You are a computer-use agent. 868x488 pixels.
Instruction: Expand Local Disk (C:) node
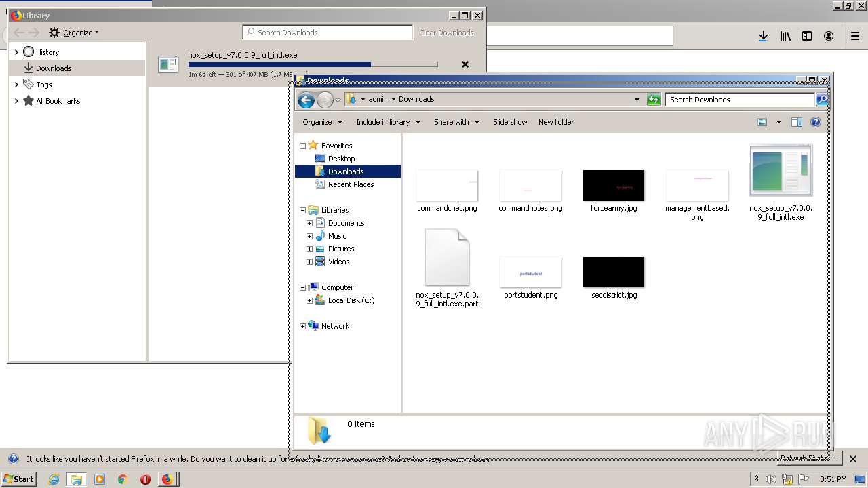coord(309,300)
